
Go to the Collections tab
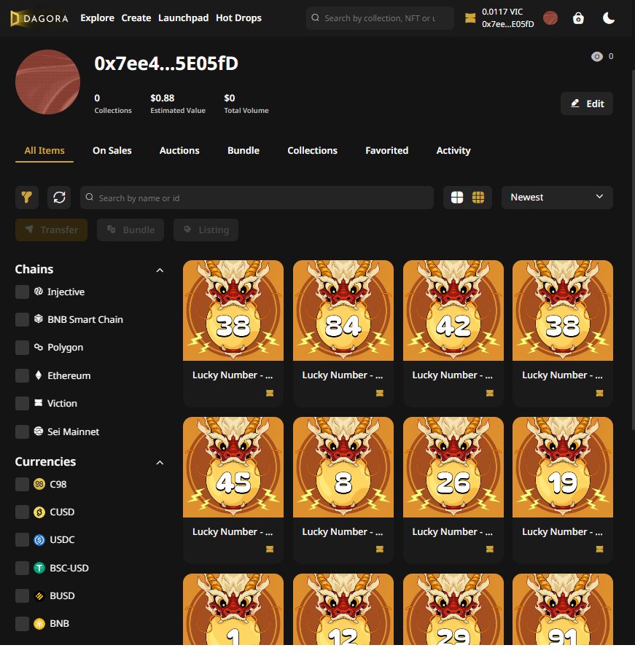click(312, 150)
